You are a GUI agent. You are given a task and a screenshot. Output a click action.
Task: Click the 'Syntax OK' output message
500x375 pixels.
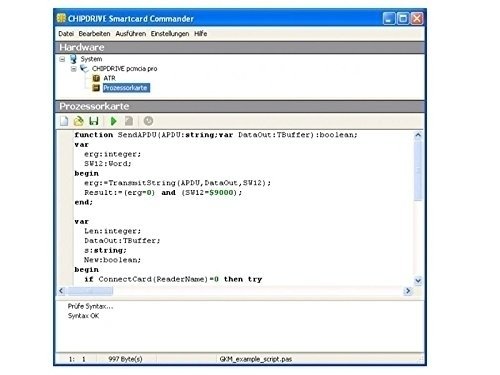click(83, 316)
